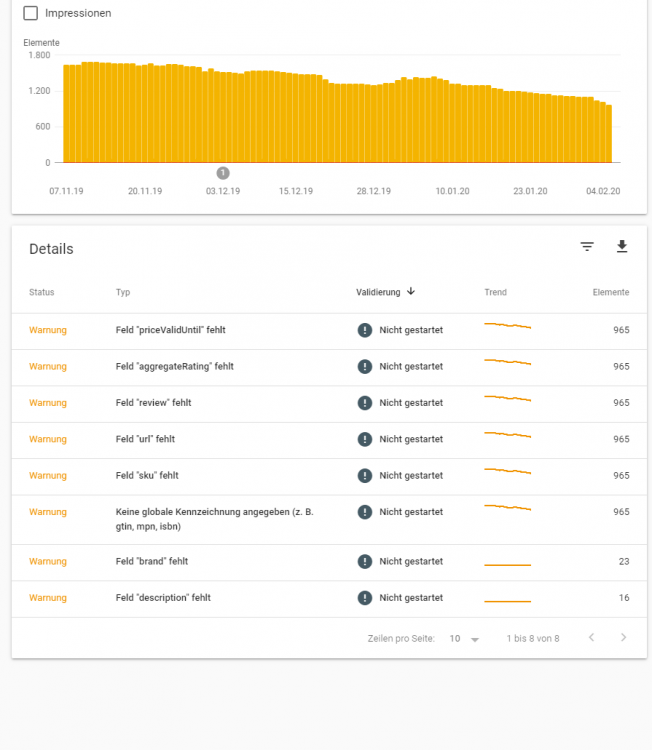
Task: Click the last yellow bar in chart
Action: pos(608,134)
